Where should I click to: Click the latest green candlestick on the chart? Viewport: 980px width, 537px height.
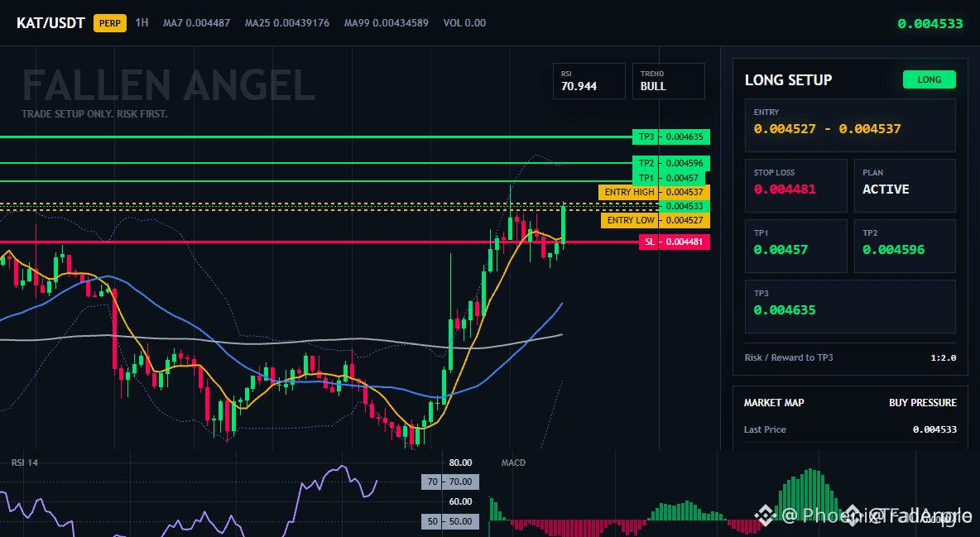point(563,223)
